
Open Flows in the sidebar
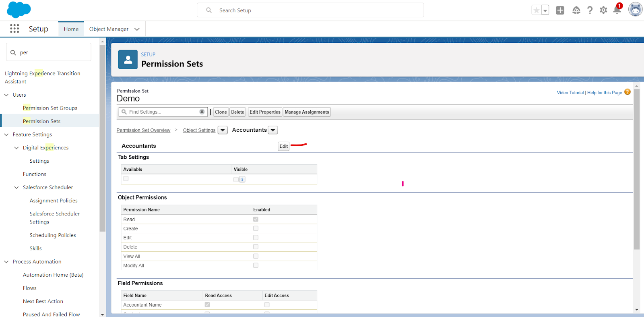coord(30,288)
